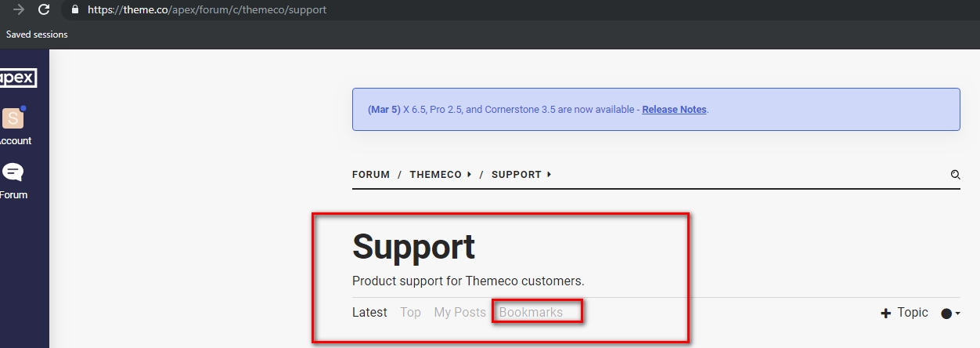The image size is (980, 348).
Task: Open the Saved sessions bookmark
Action: point(37,34)
